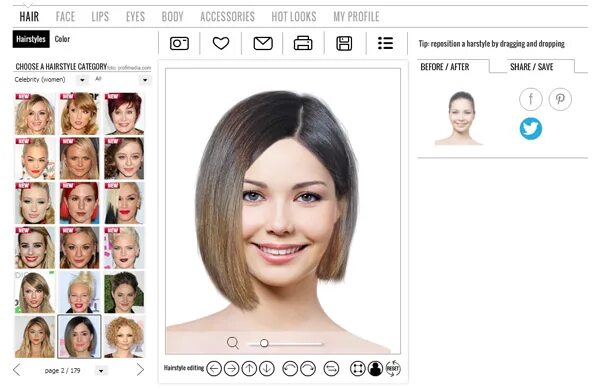600x388 pixels.
Task: Select the Hairstyles button
Action: pyautogui.click(x=31, y=39)
